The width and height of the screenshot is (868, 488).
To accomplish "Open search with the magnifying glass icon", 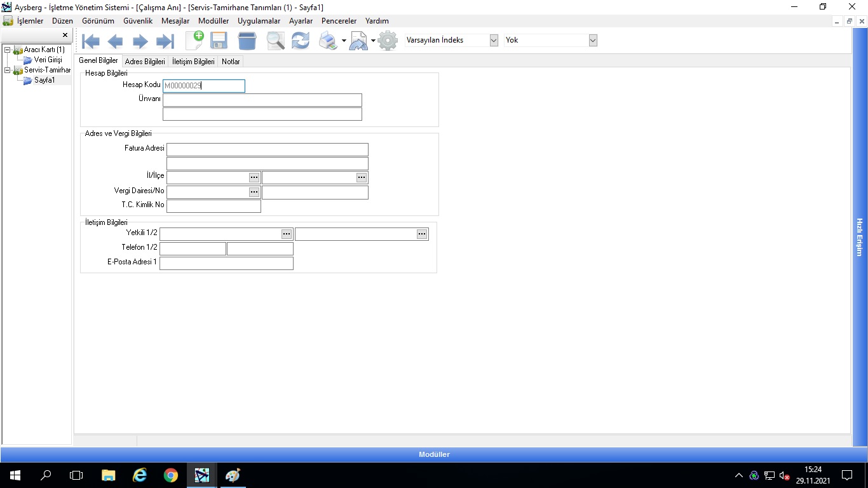I will tap(275, 41).
